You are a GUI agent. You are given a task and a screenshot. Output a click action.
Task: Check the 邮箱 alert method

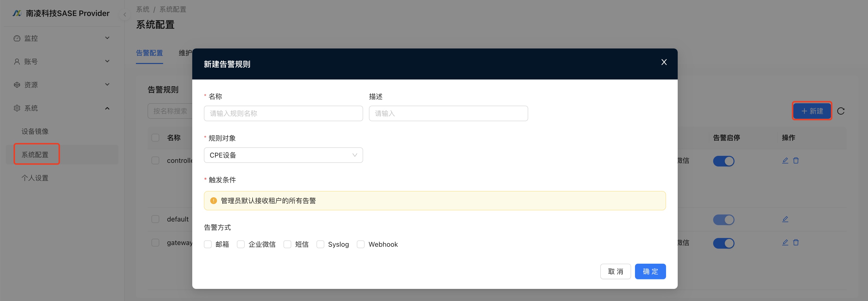coord(208,244)
